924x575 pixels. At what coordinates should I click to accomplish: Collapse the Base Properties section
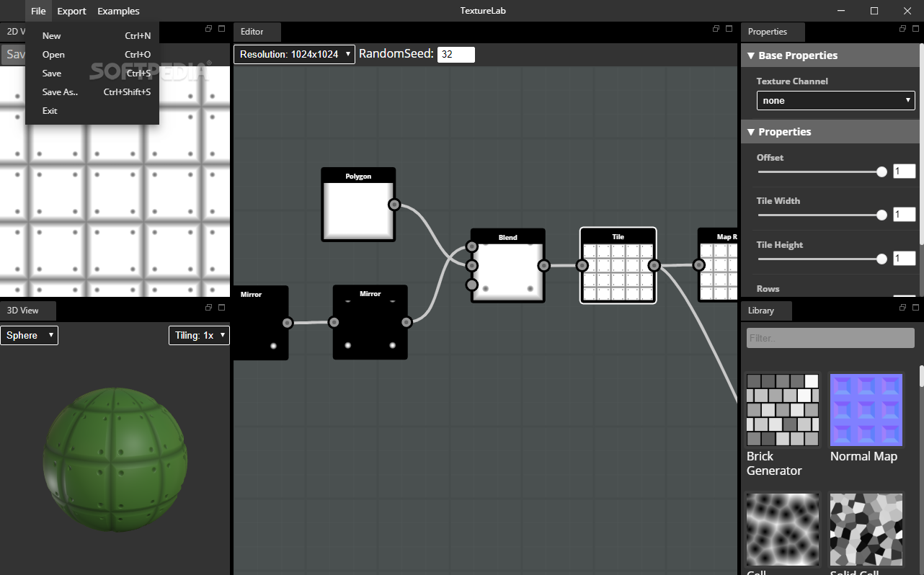point(832,55)
